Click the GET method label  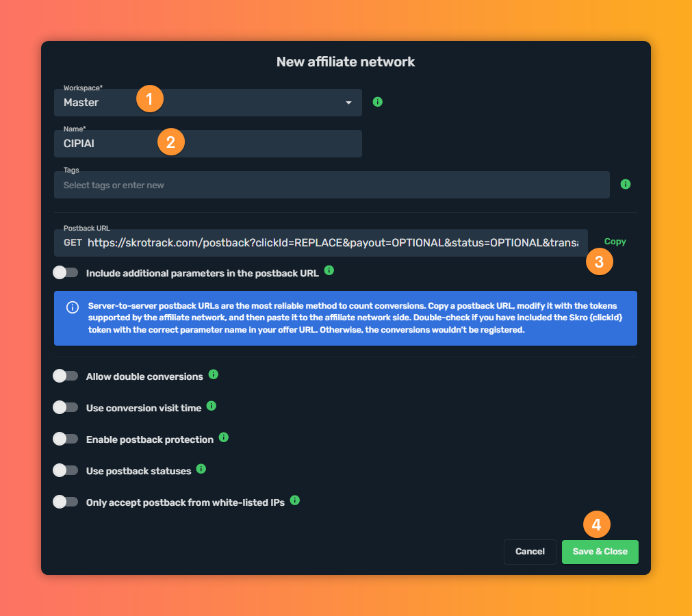(x=73, y=243)
